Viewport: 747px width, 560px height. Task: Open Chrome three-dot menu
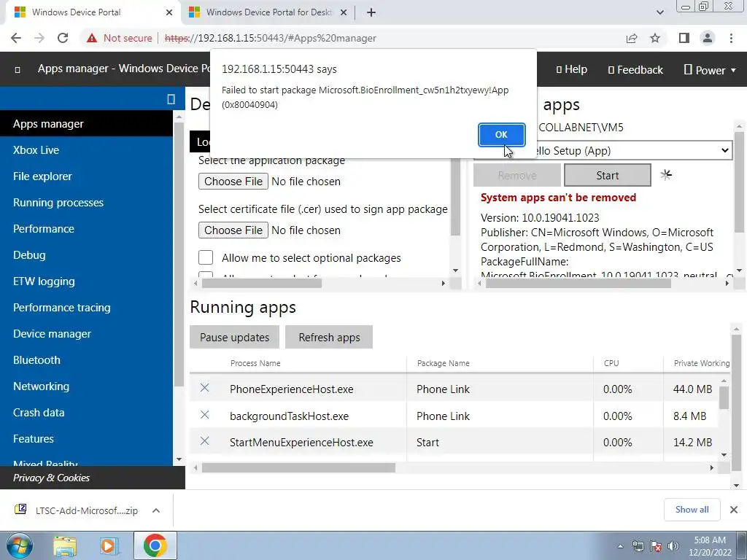tap(731, 38)
